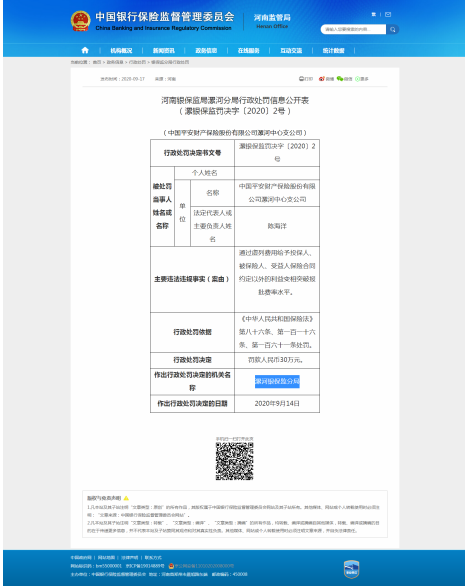Share the article via WeChat icon
This screenshot has width=465, height=587.
[340, 79]
